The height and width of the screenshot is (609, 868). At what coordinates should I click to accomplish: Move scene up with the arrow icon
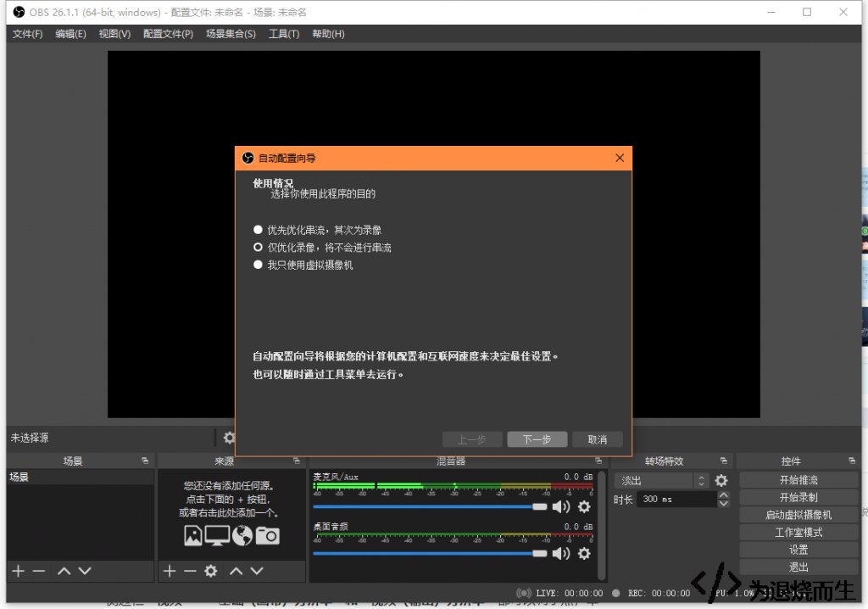point(64,571)
